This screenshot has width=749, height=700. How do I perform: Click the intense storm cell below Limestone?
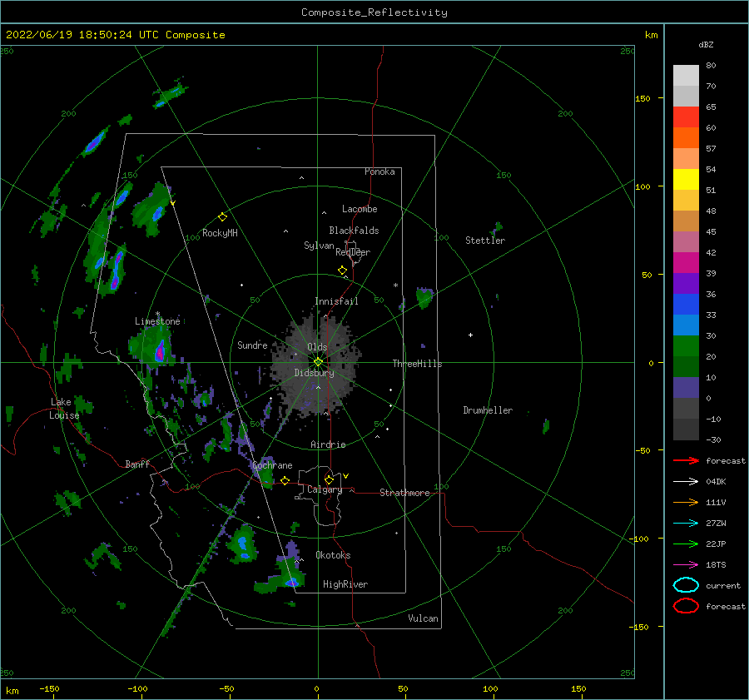click(160, 351)
